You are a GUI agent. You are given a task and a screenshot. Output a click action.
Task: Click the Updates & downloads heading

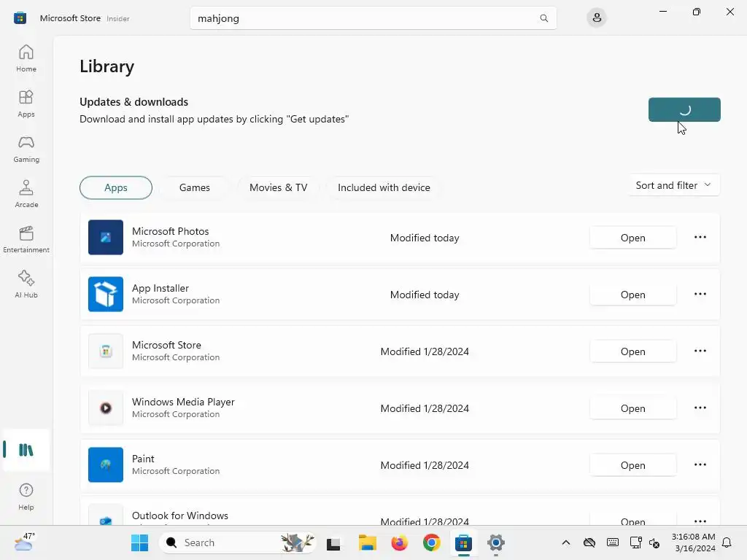tap(134, 102)
